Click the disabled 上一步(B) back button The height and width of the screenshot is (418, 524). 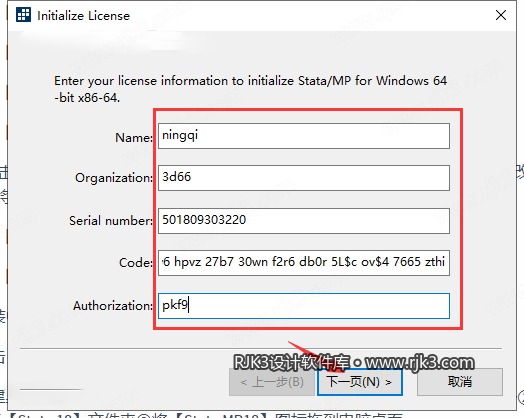pyautogui.click(x=272, y=382)
